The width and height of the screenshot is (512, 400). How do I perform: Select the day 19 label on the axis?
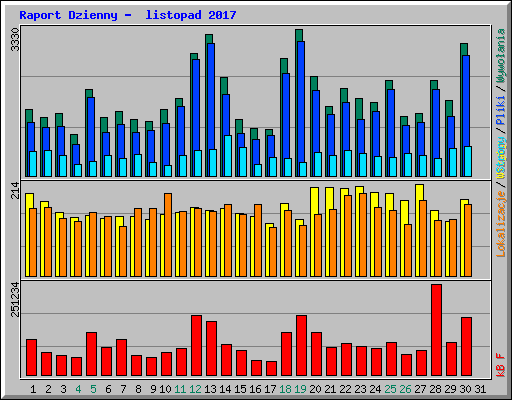coord(300,389)
